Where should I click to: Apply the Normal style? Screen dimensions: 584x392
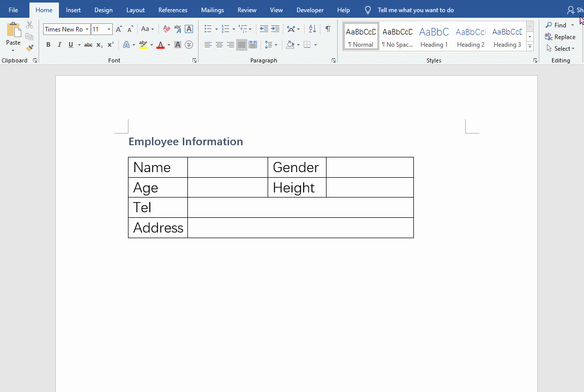361,37
